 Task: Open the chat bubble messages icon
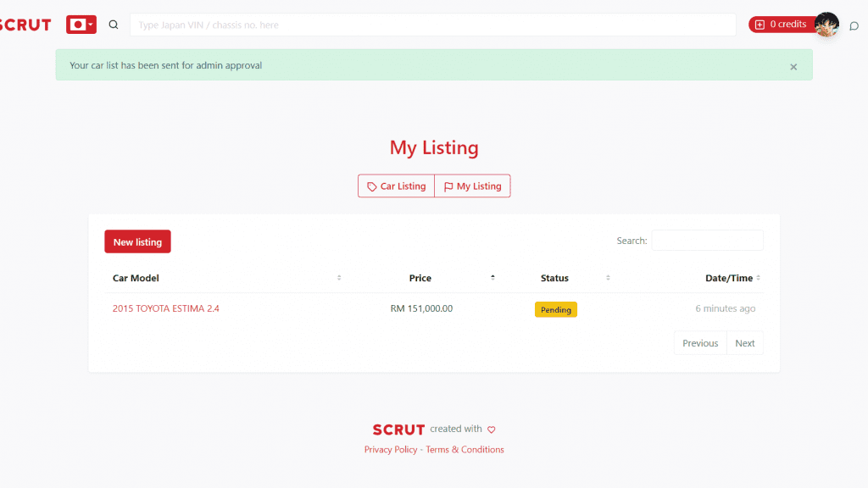tap(854, 25)
